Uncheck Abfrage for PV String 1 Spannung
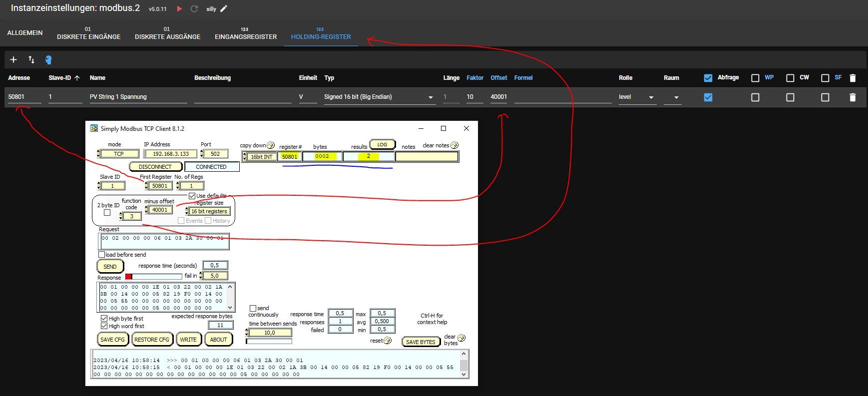868x396 pixels. click(x=708, y=97)
